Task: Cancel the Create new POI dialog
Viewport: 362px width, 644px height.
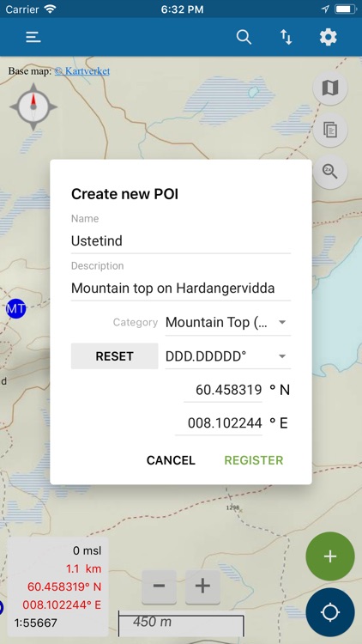Action: [171, 460]
